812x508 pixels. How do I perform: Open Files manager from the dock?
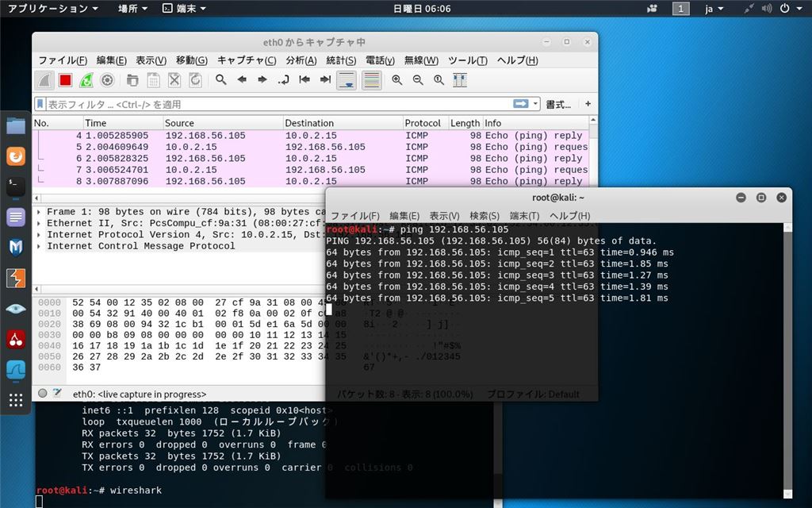pyautogui.click(x=16, y=126)
